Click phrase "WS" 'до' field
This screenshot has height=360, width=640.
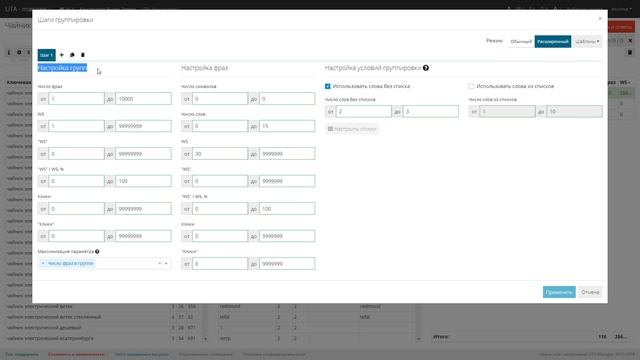pyautogui.click(x=287, y=181)
